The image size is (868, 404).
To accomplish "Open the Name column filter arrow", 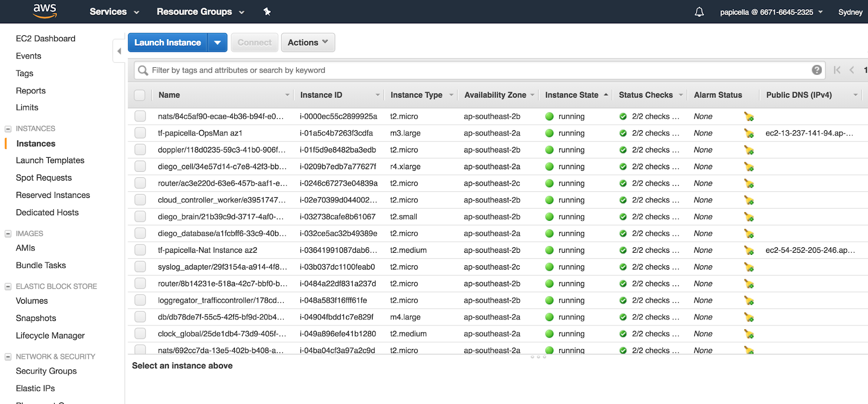I will pyautogui.click(x=288, y=95).
